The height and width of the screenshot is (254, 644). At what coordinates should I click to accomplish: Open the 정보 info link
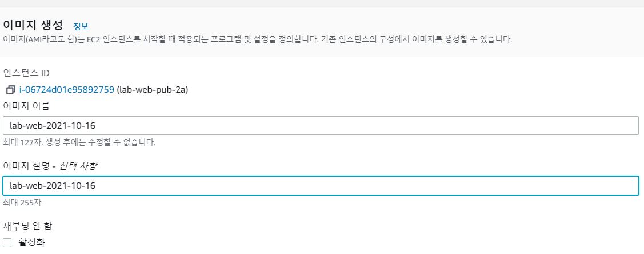coord(81,26)
